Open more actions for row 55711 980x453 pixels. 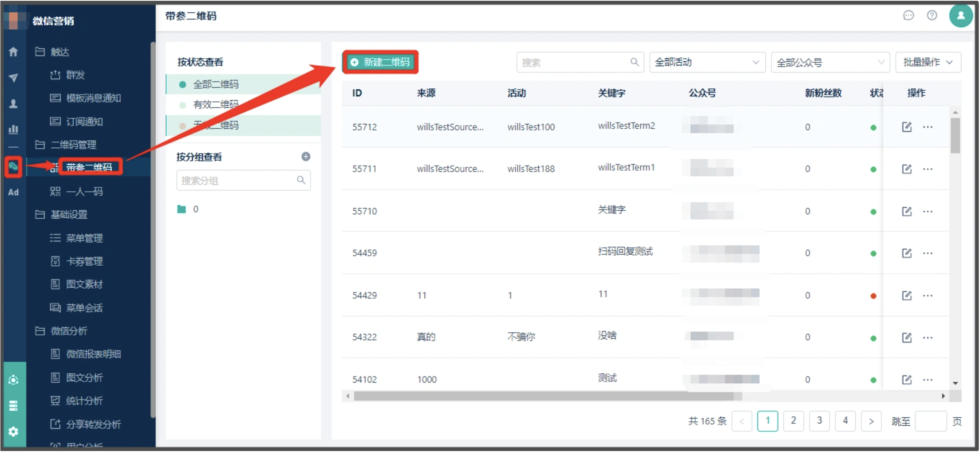pyautogui.click(x=927, y=169)
